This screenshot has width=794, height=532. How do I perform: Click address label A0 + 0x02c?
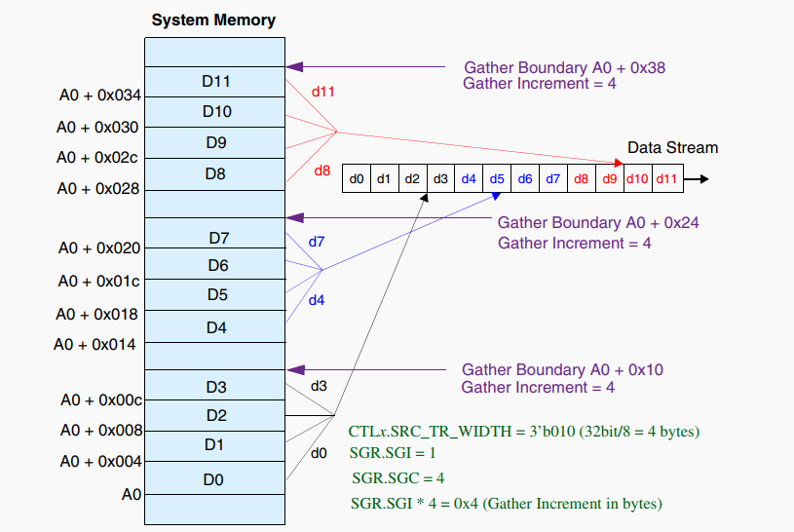point(97,158)
